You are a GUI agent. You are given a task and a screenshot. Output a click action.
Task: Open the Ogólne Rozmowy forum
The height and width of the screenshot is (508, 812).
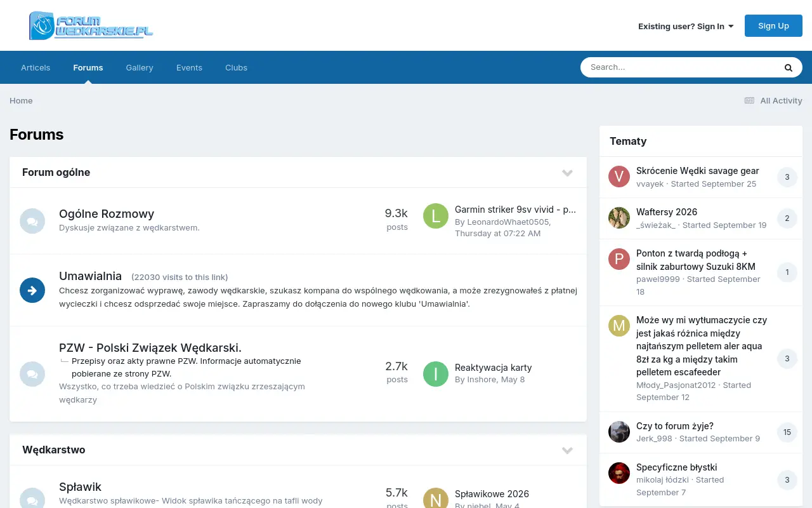click(x=107, y=214)
